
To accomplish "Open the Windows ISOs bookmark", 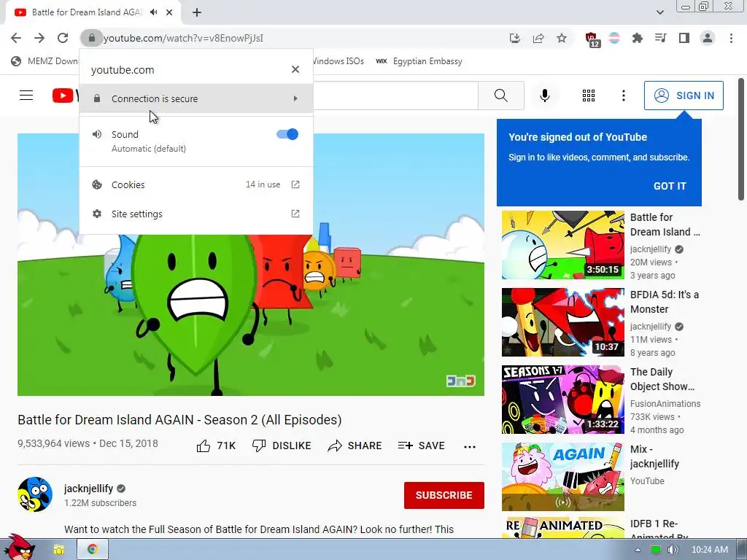I will point(338,61).
